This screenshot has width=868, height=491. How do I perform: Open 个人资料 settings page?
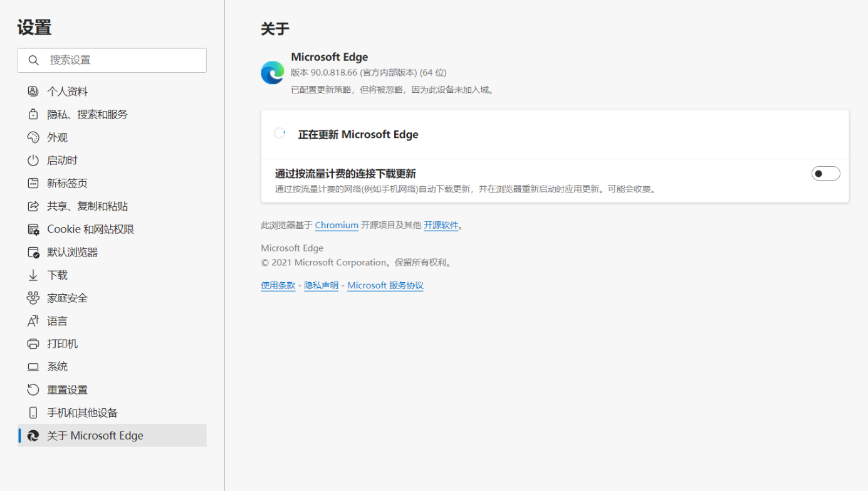click(x=112, y=92)
